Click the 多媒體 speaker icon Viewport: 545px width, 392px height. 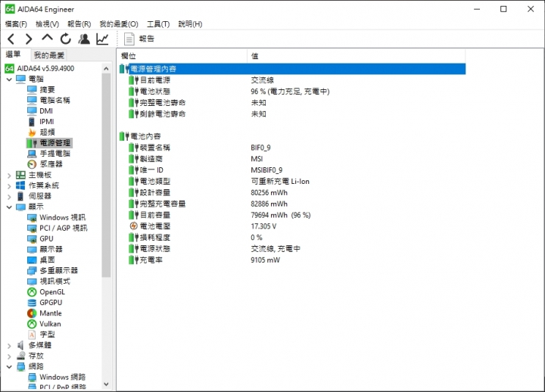21,345
